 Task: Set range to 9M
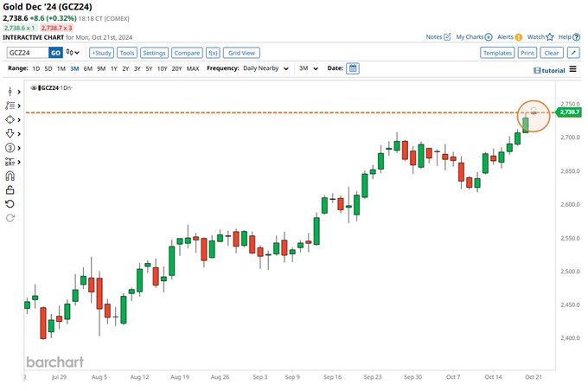click(x=101, y=68)
